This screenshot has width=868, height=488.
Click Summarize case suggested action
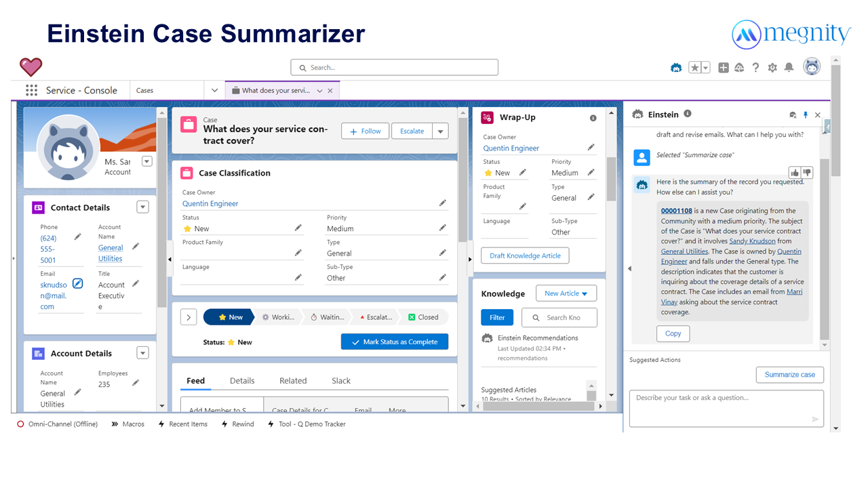tap(790, 375)
